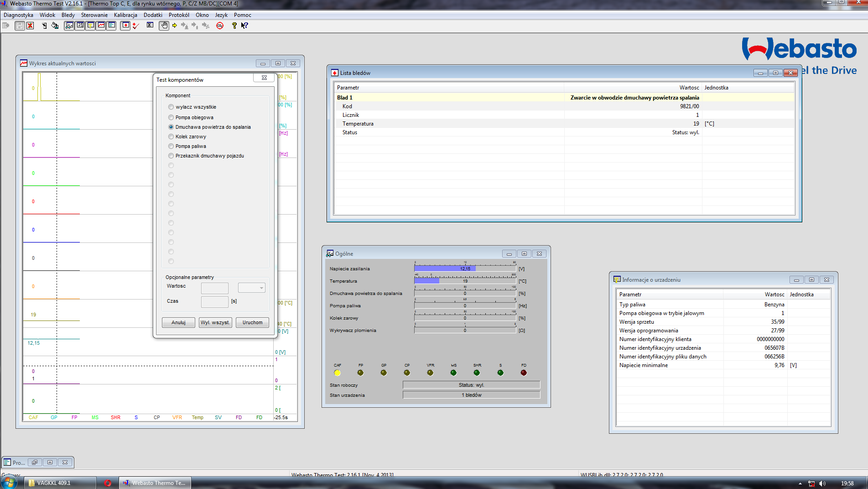
Task: Click the sigma summary toolbar icon
Action: (150, 26)
